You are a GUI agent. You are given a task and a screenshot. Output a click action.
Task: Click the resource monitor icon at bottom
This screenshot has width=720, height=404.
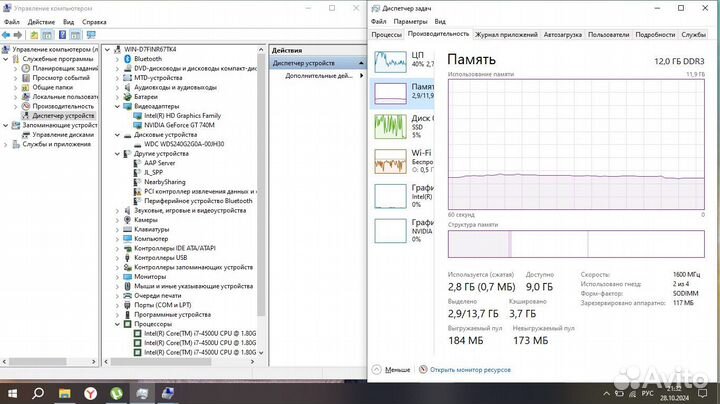tap(423, 370)
